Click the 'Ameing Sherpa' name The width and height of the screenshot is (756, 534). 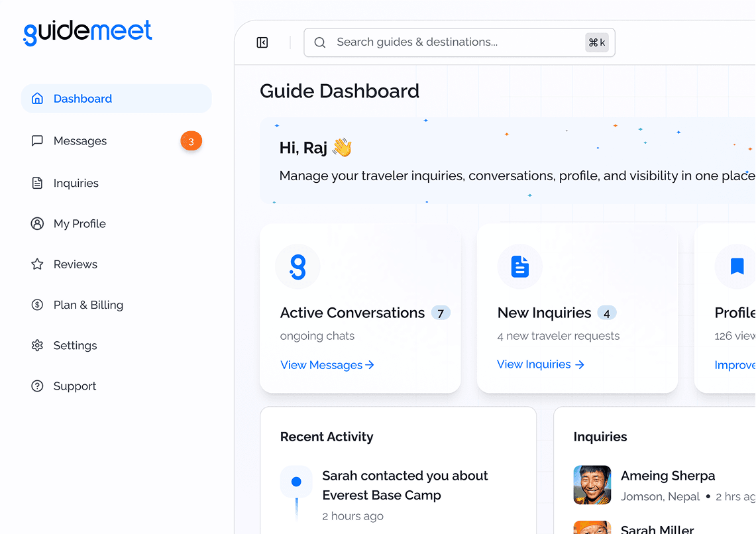point(668,476)
